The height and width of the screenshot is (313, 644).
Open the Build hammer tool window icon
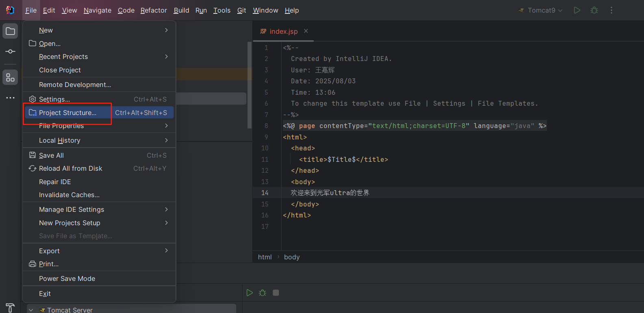(10, 308)
